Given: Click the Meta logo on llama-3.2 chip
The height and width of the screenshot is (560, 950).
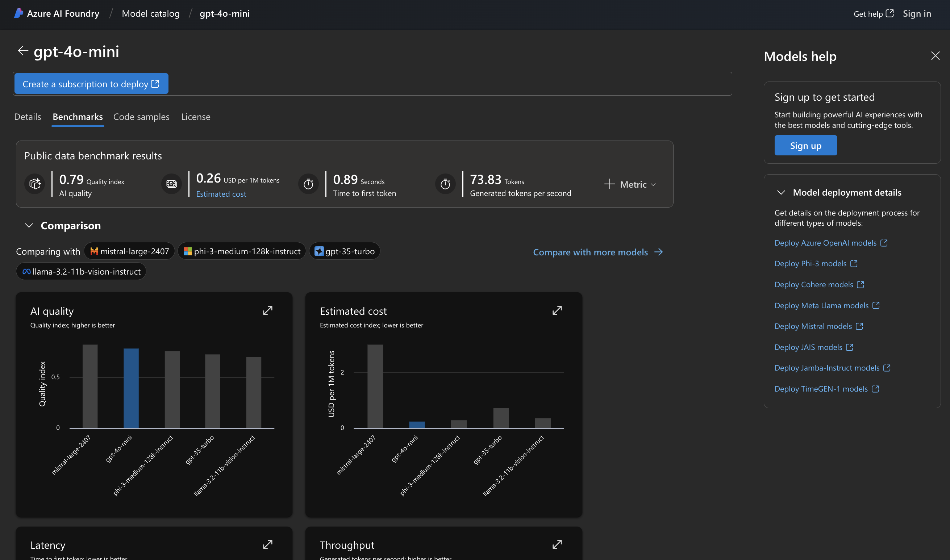Looking at the screenshot, I should coord(26,272).
